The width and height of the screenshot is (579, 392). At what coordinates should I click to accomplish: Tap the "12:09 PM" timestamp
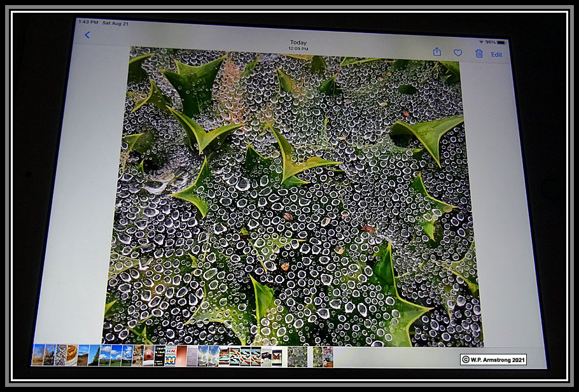pos(298,48)
